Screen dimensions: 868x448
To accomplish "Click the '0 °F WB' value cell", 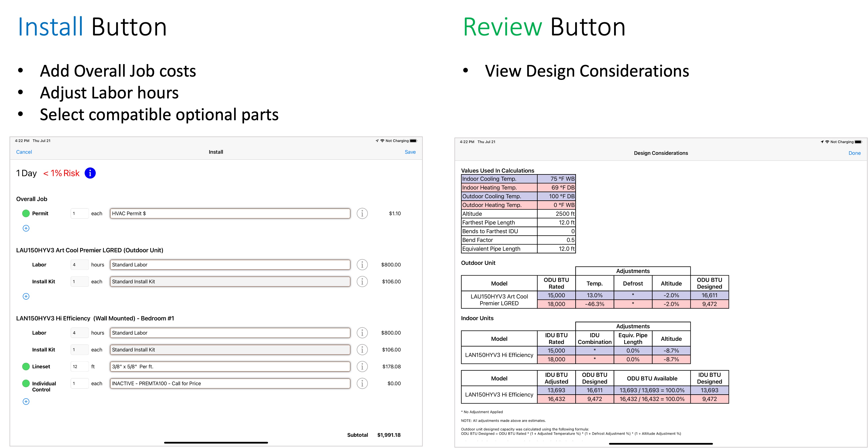I will 556,205.
